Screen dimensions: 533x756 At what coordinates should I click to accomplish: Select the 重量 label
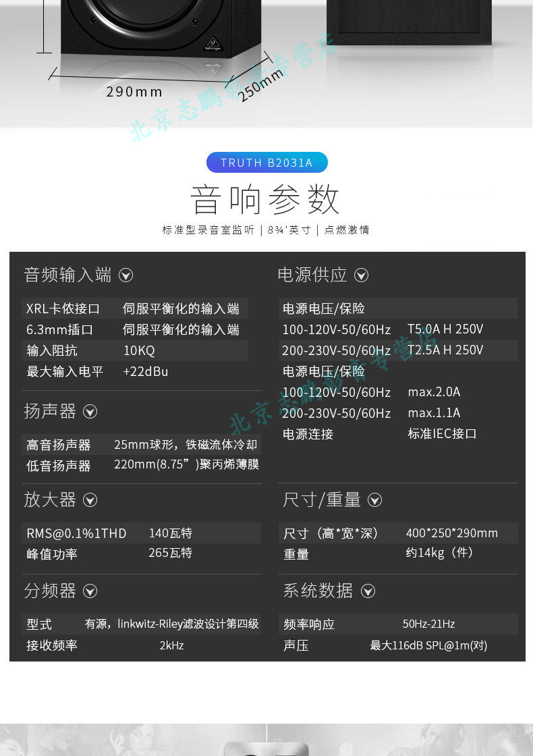pyautogui.click(x=296, y=554)
